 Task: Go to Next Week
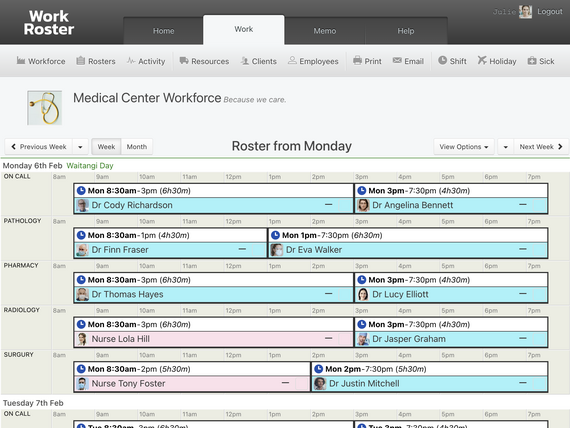(x=541, y=147)
